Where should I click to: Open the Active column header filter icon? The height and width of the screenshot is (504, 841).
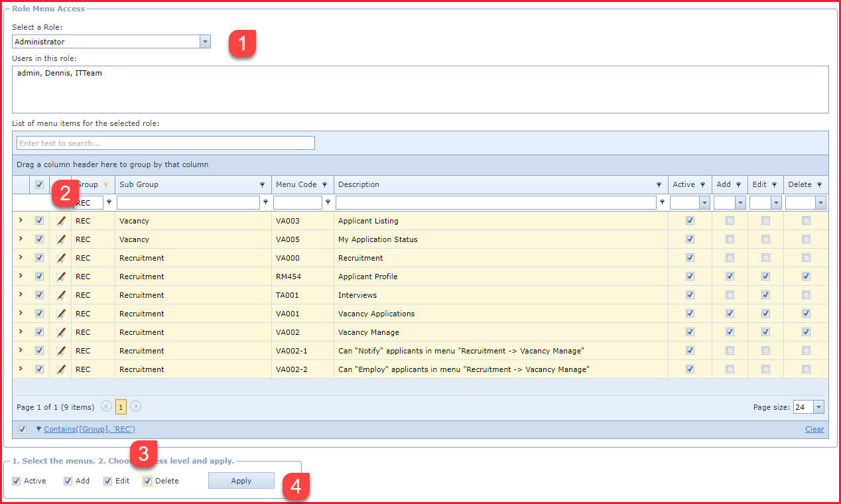(702, 185)
